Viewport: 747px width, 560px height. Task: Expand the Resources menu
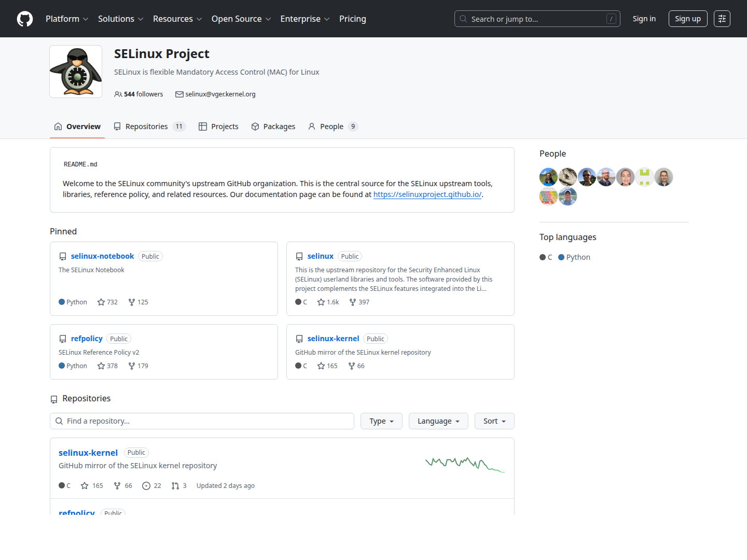pos(177,19)
